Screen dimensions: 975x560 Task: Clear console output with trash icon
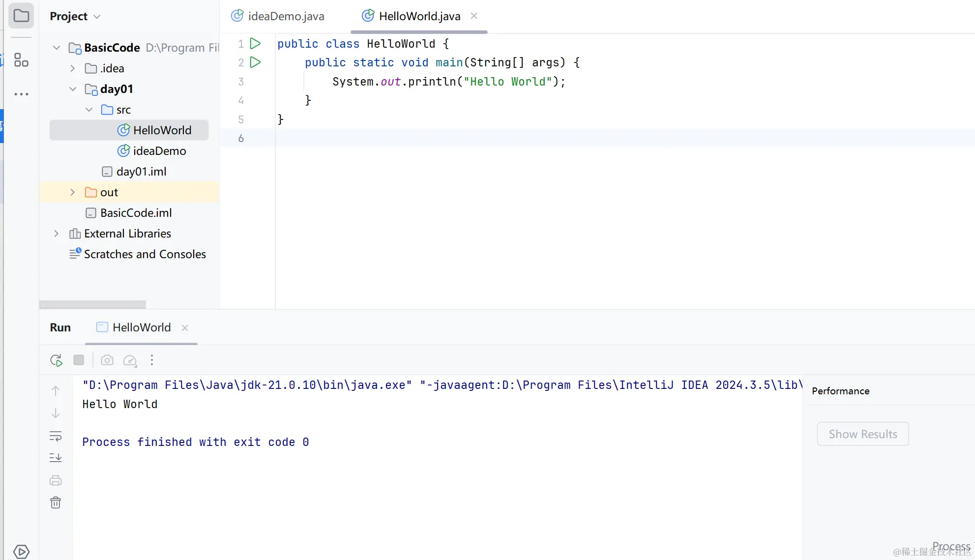click(56, 502)
